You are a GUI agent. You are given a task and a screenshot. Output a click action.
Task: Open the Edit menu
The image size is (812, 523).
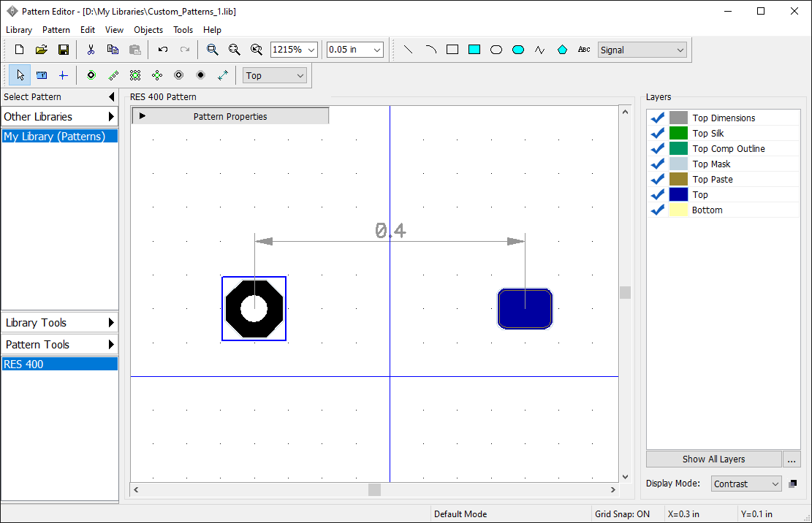[88, 30]
